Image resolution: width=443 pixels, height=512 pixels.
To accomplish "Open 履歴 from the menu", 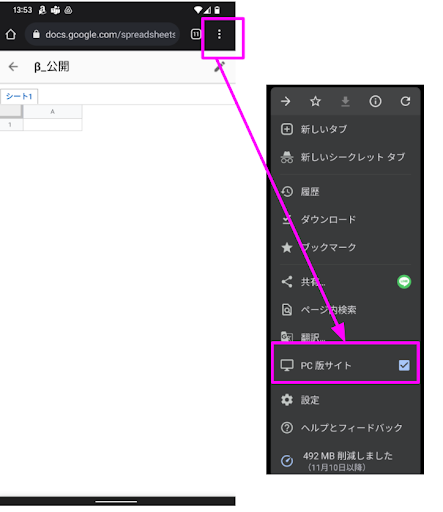I will [345, 192].
